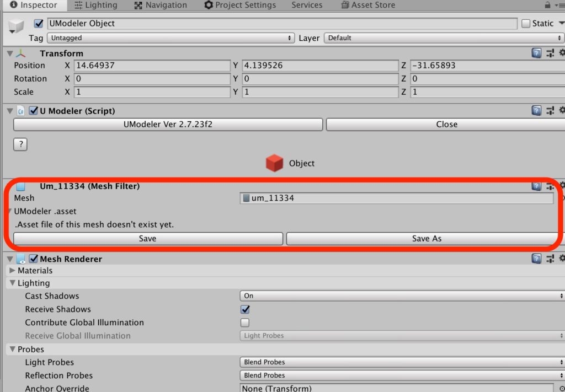This screenshot has width=565, height=392.
Task: Open the Layer dropdown showing Default
Action: pyautogui.click(x=444, y=38)
